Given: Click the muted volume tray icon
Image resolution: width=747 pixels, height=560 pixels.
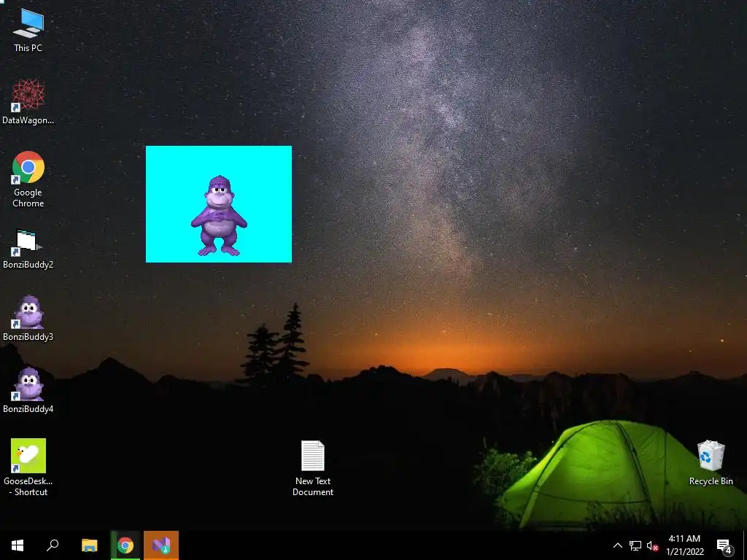Looking at the screenshot, I should [x=652, y=545].
